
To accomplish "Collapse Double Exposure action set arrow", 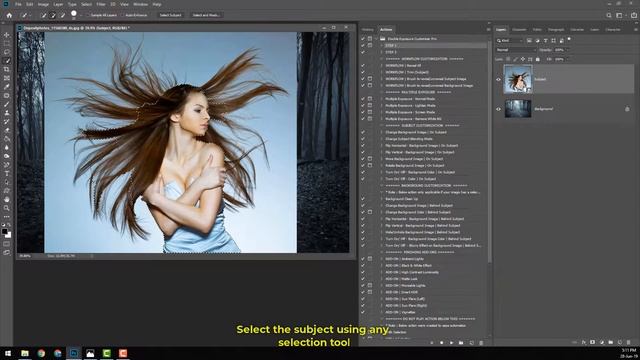I will click(377, 39).
